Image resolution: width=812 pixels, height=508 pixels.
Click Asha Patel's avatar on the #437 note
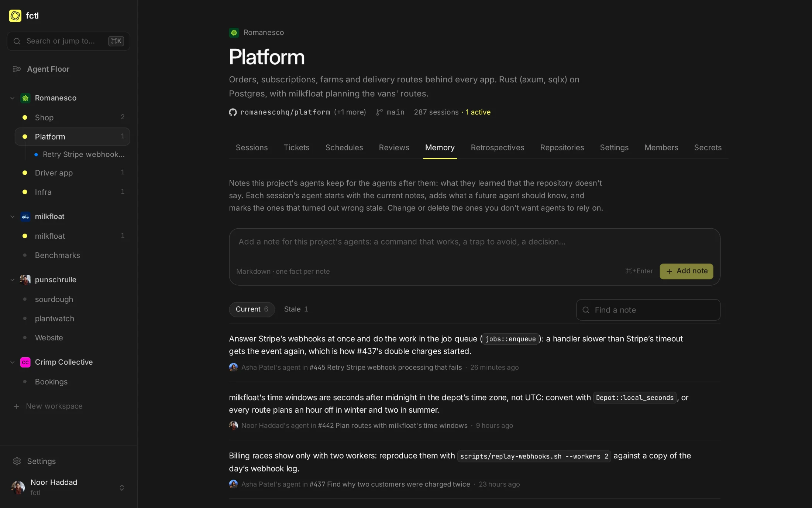pos(233,484)
